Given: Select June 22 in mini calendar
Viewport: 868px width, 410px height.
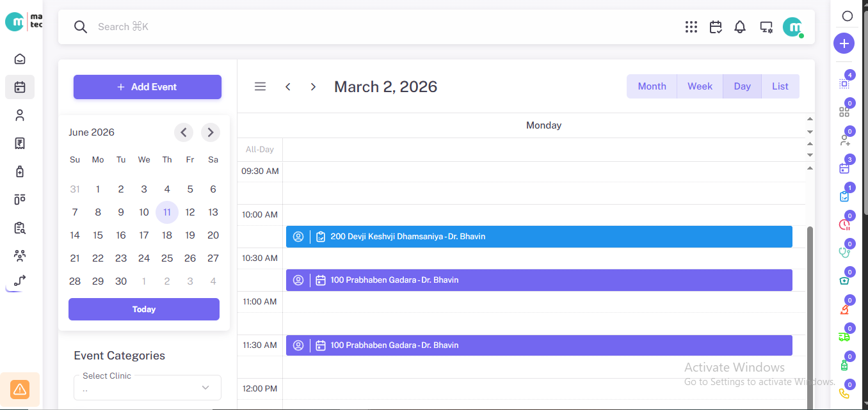Looking at the screenshot, I should coord(98,258).
